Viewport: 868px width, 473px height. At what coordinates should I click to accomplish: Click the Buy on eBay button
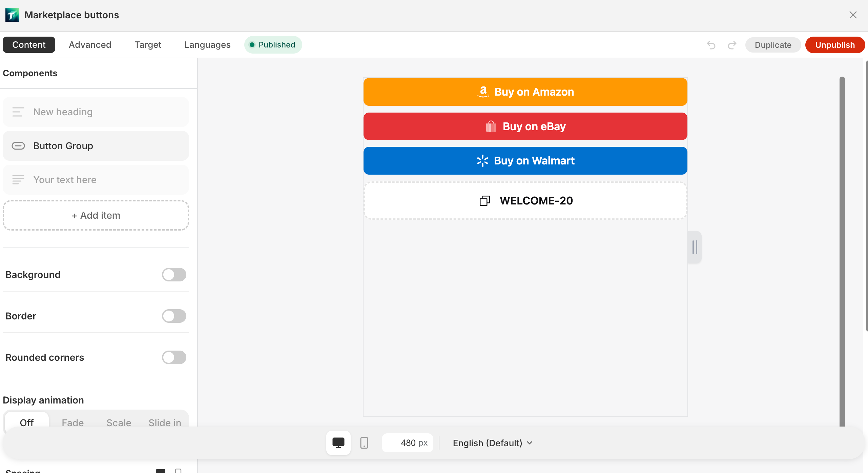click(525, 126)
